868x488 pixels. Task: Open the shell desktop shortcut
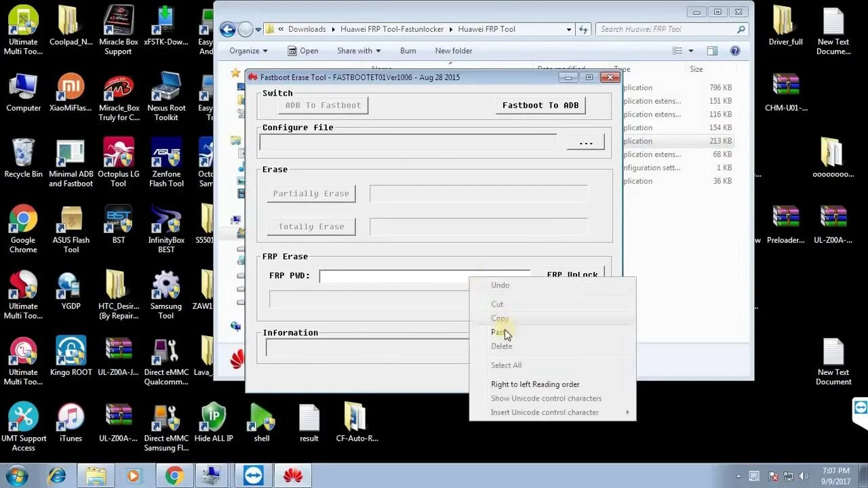click(261, 422)
